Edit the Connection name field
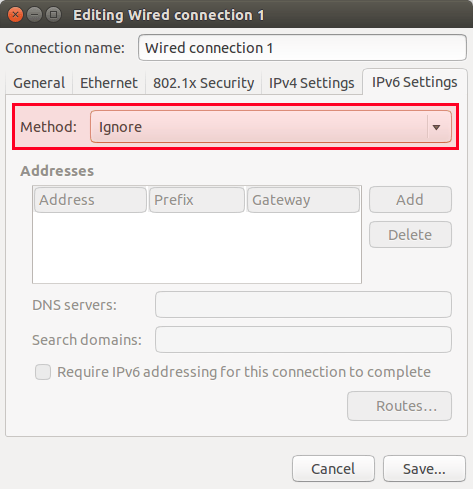The height and width of the screenshot is (489, 473). click(302, 48)
